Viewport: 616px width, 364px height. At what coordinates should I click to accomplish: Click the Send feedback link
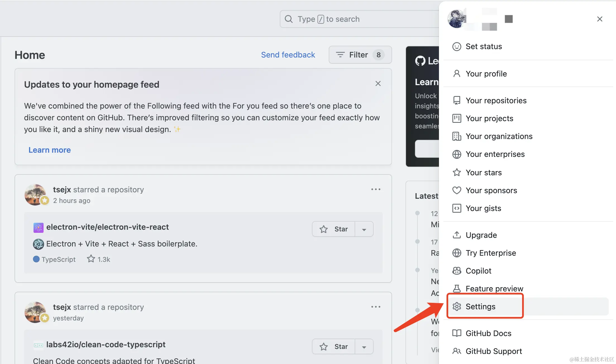click(x=288, y=55)
